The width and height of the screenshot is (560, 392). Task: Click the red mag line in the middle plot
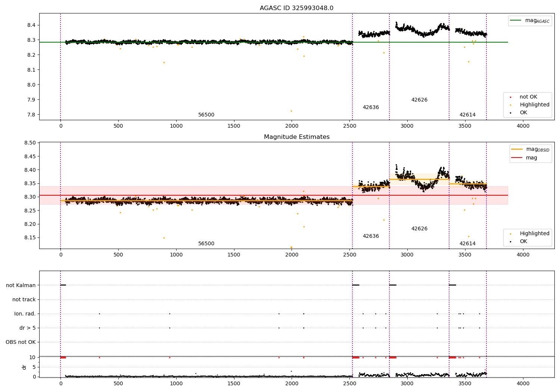click(274, 195)
